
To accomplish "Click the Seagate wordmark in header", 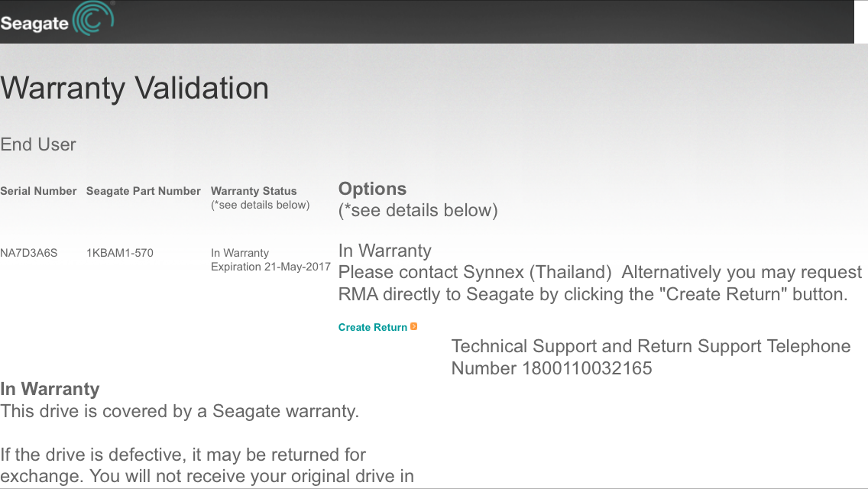I will [x=34, y=24].
